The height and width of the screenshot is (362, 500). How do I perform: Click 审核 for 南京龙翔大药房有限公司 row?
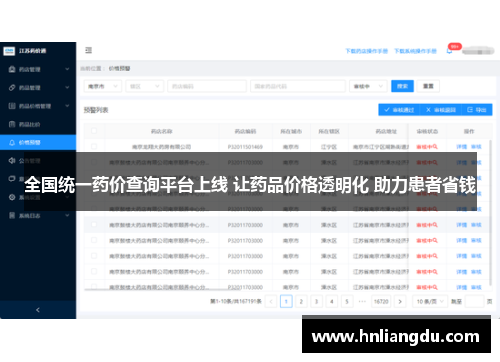click(x=476, y=147)
